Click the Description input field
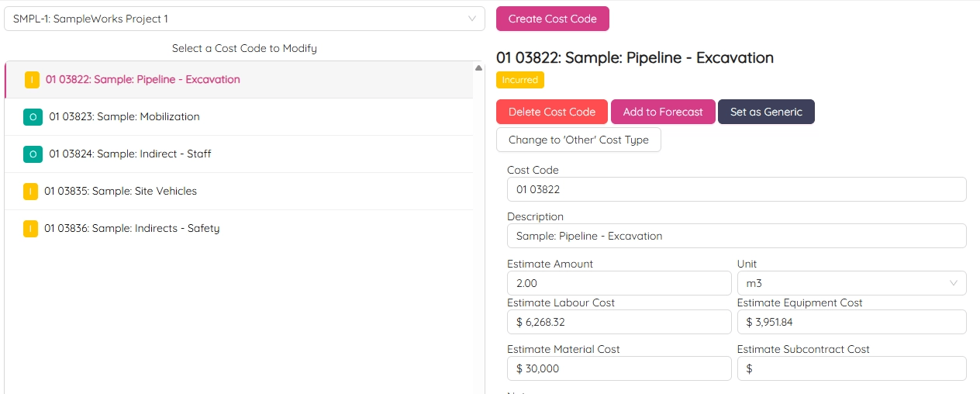 [737, 236]
